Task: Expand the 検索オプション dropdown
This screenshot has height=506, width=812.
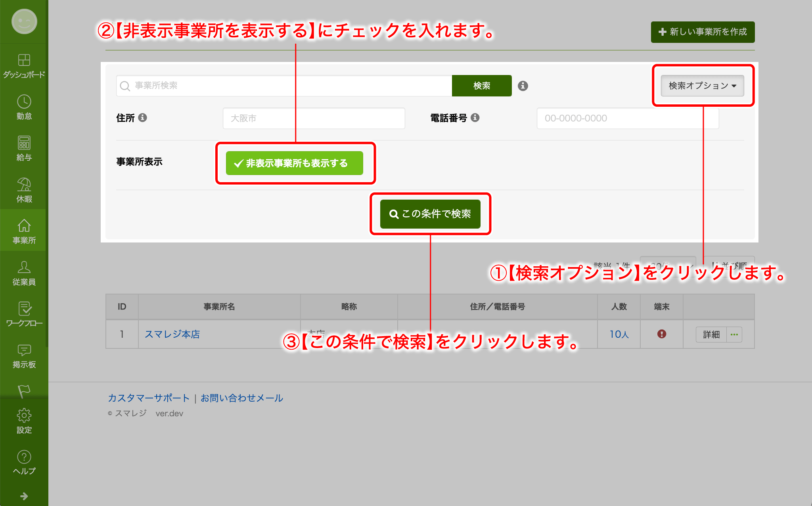Action: click(x=702, y=86)
